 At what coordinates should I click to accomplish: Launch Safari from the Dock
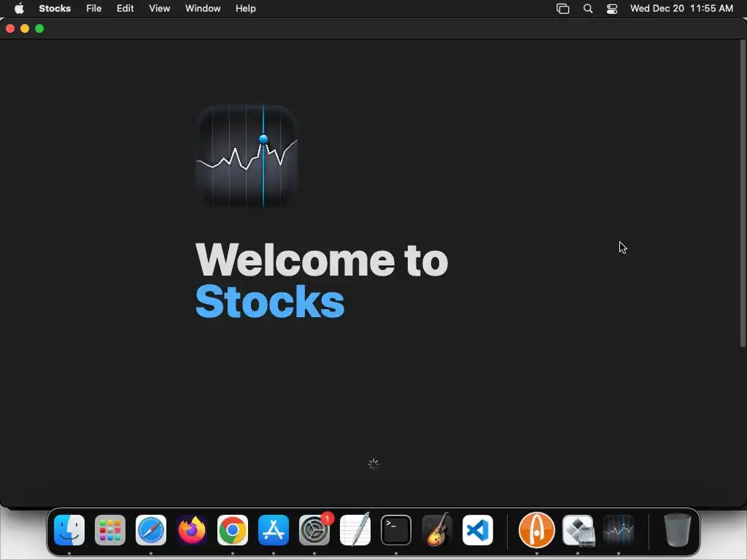[x=151, y=530]
